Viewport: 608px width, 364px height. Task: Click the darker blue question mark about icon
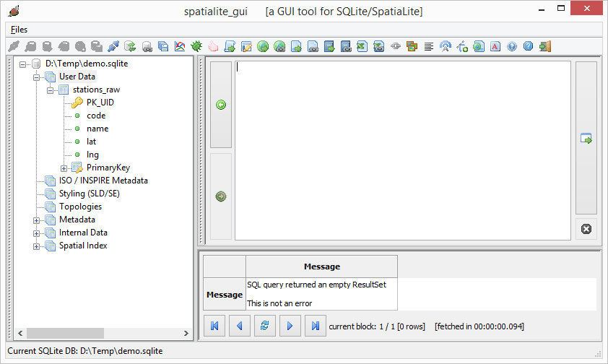coord(528,46)
